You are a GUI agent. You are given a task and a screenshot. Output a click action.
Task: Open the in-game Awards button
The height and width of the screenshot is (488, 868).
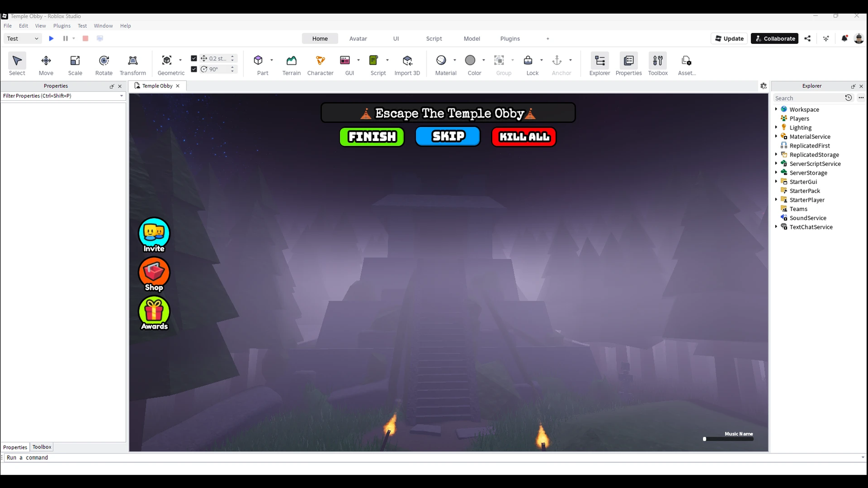tap(154, 313)
